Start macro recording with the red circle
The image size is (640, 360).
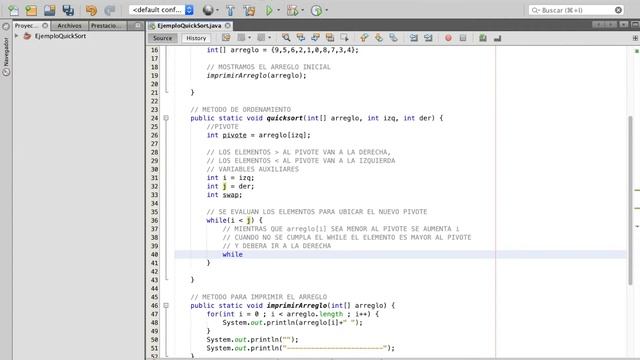(x=448, y=38)
